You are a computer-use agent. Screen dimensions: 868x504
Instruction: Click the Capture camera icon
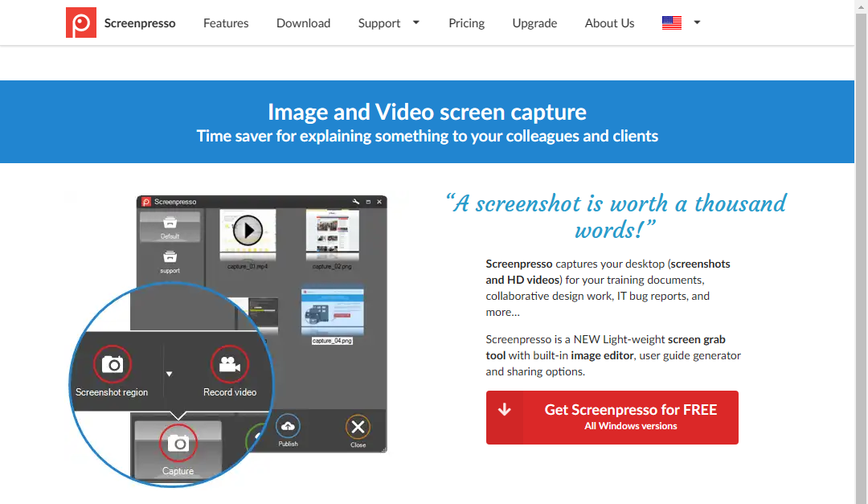(178, 442)
